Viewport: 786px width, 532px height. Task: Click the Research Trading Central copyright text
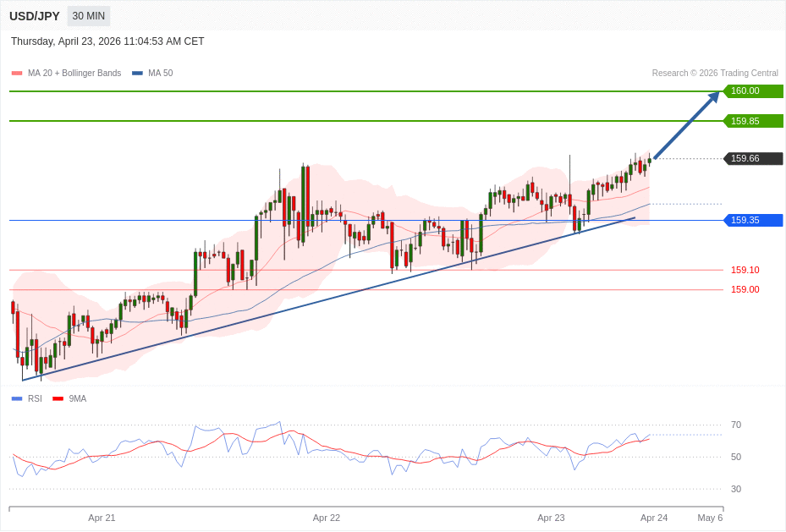click(714, 74)
